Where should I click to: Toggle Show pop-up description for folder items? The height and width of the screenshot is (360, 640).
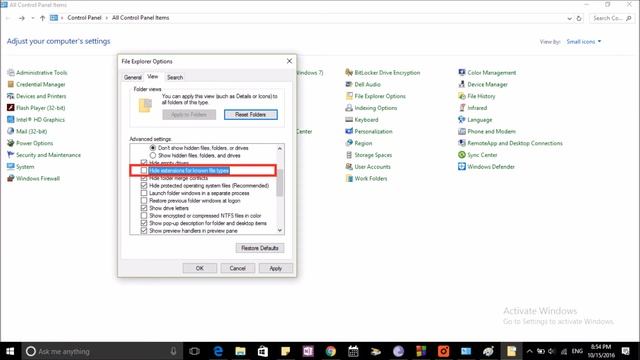coord(144,223)
